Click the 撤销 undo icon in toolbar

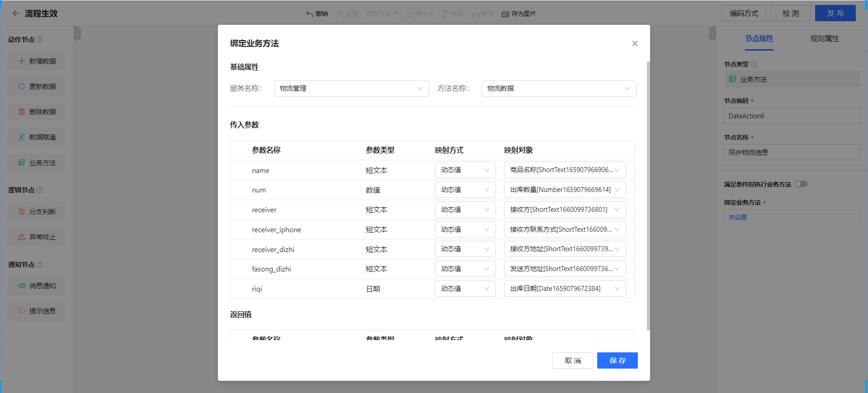(x=310, y=14)
